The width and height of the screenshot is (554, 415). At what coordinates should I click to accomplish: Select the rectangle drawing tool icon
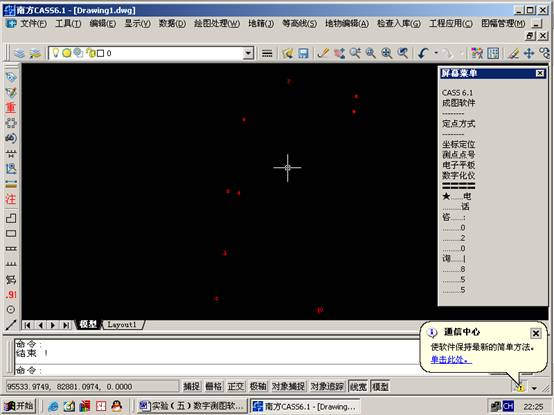pyautogui.click(x=11, y=233)
